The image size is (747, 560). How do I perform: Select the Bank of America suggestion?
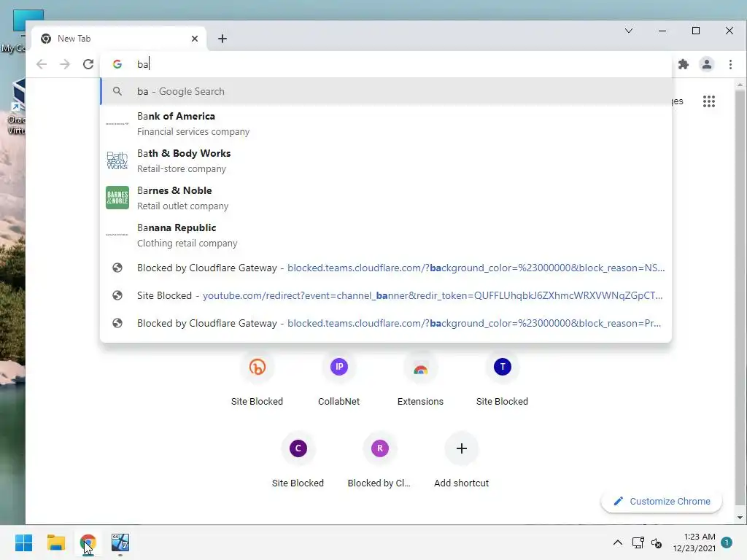click(386, 124)
